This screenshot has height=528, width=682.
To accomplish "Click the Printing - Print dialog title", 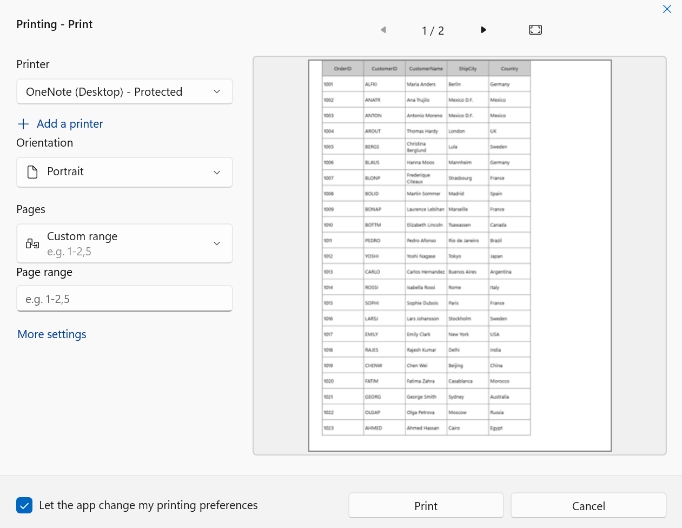I will 54,24.
